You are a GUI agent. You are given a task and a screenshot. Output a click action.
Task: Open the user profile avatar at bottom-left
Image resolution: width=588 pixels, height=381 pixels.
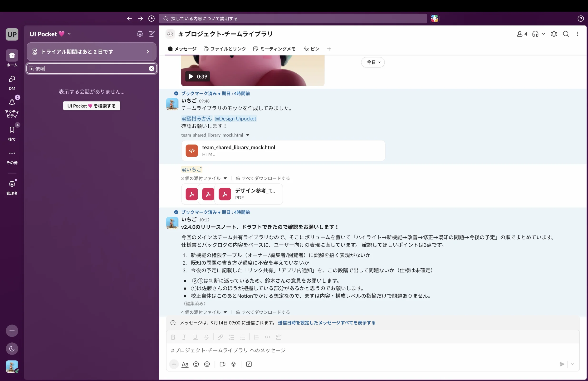12,366
